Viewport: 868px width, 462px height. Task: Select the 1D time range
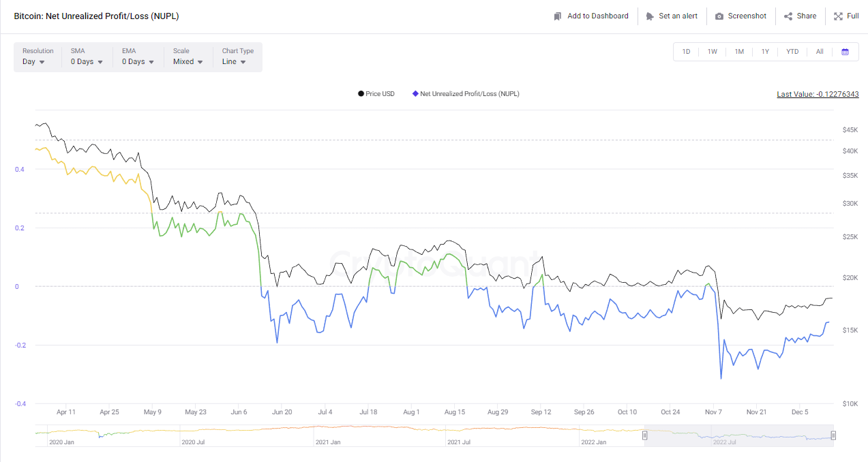coord(687,52)
